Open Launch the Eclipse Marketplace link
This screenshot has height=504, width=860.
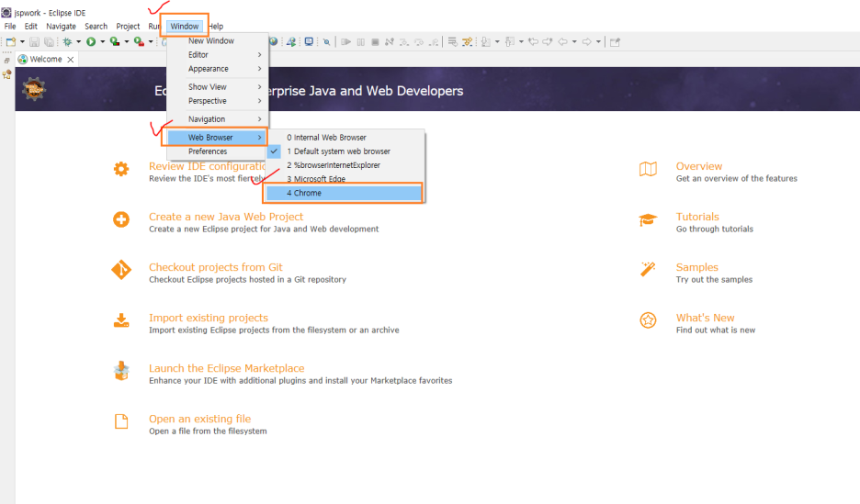point(227,368)
